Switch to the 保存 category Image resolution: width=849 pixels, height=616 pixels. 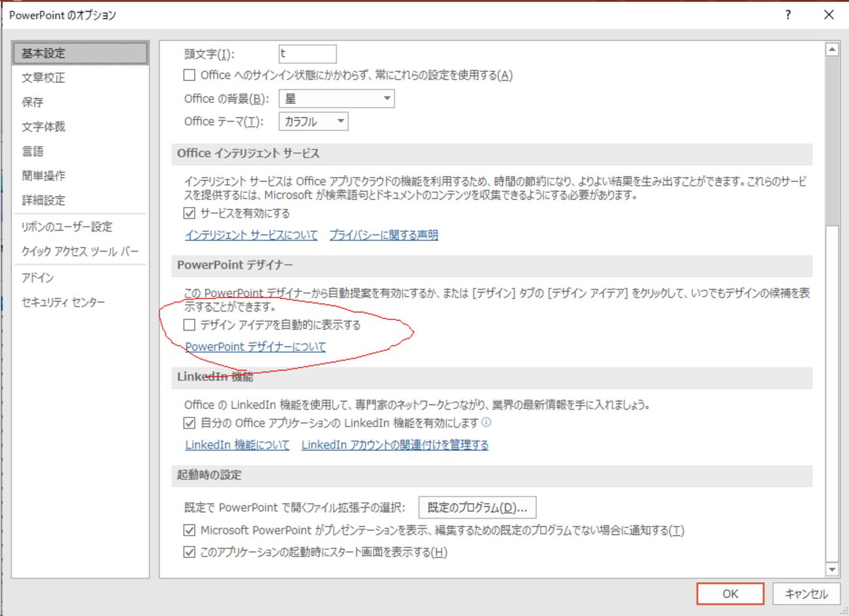point(80,102)
